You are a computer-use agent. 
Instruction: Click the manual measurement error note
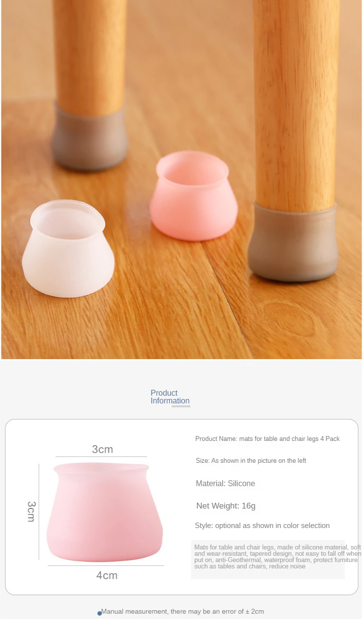tap(183, 611)
